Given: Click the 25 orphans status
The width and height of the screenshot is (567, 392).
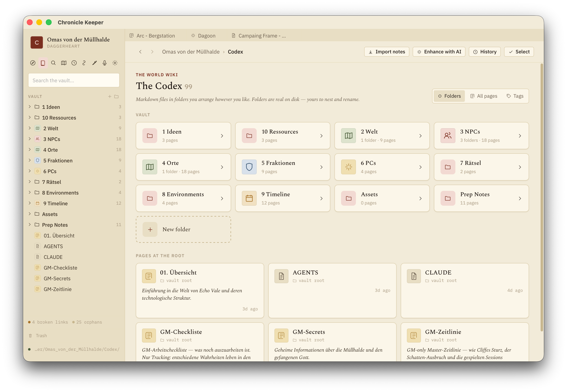Looking at the screenshot, I should 87,322.
